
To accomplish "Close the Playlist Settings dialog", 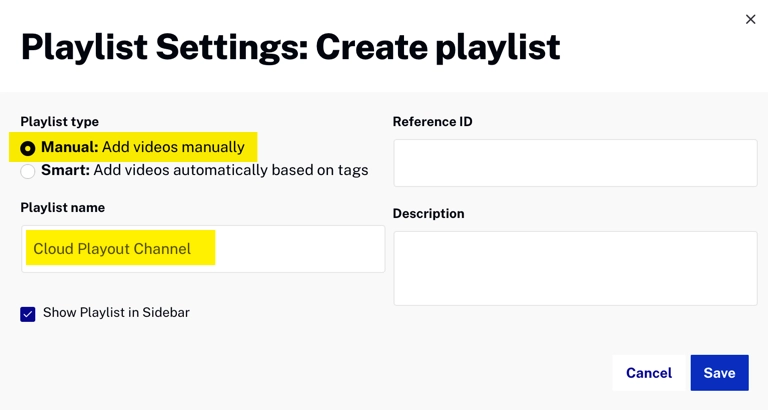I will click(750, 19).
